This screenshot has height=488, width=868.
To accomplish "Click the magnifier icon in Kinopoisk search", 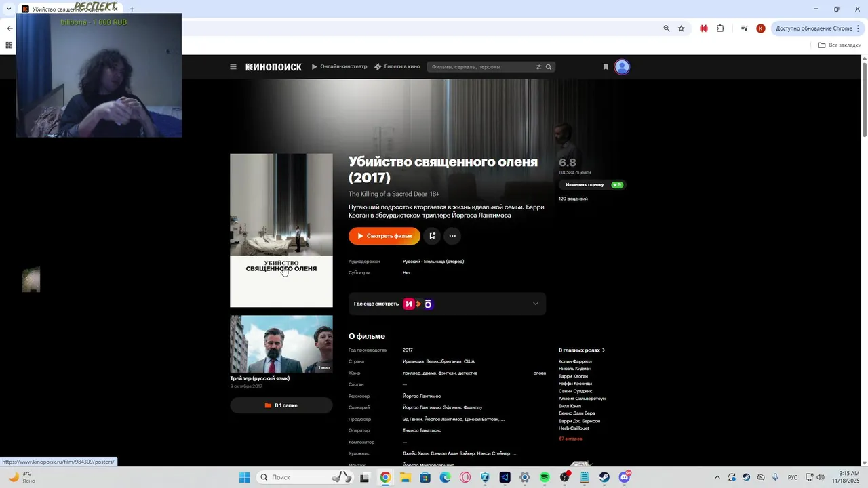I will 549,67.
